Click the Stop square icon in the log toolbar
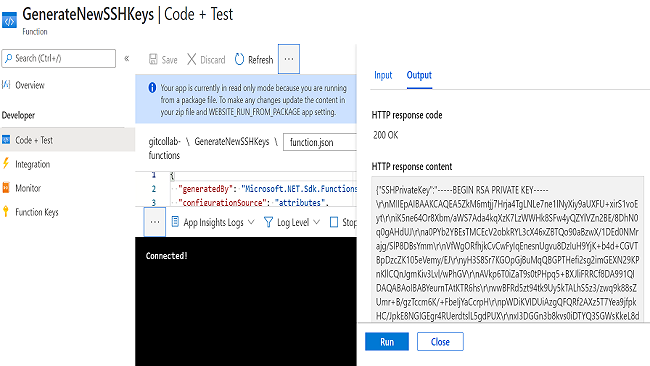 click(x=334, y=223)
